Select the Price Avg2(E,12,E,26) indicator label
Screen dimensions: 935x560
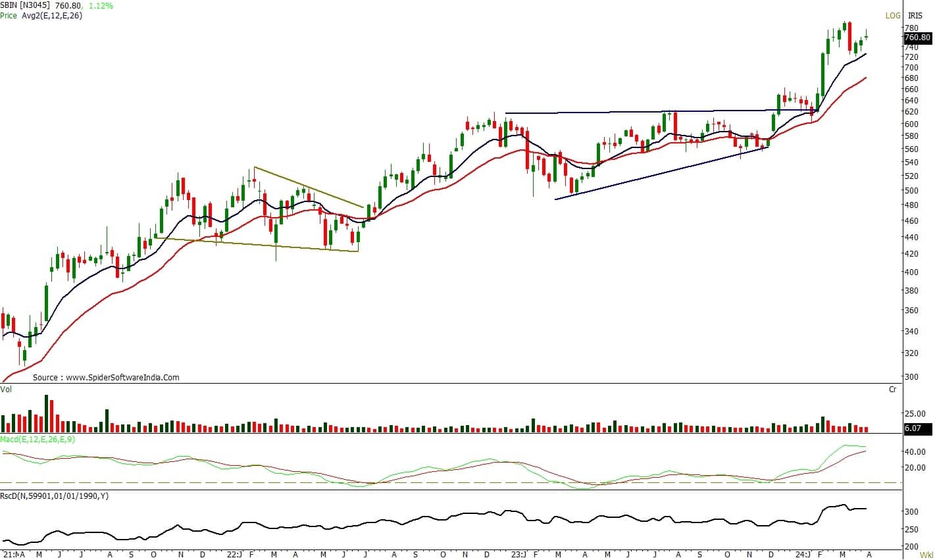coord(41,15)
